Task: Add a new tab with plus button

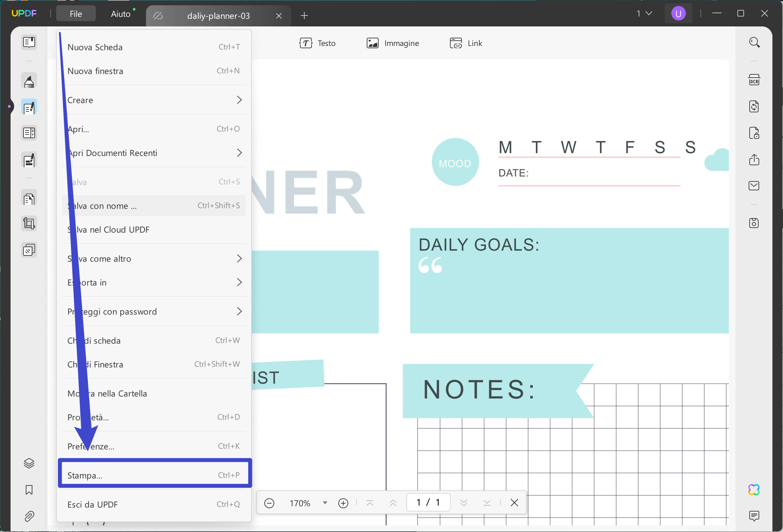Action: pyautogui.click(x=304, y=16)
